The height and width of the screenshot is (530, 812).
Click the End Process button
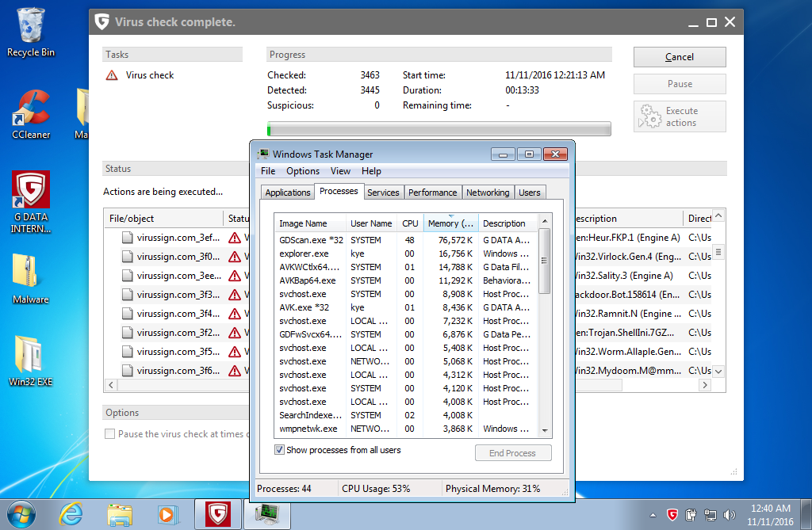point(512,453)
